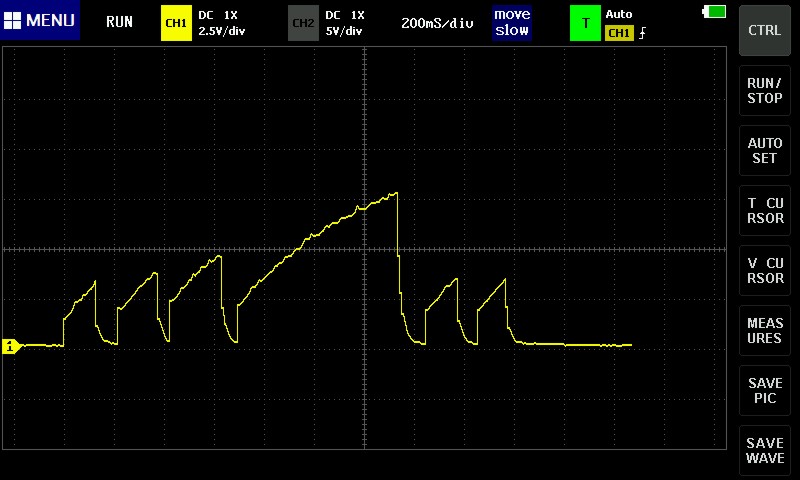Change the CH2 5V/div vertical scale
Viewport: 800px width, 480px height.
[x=345, y=31]
